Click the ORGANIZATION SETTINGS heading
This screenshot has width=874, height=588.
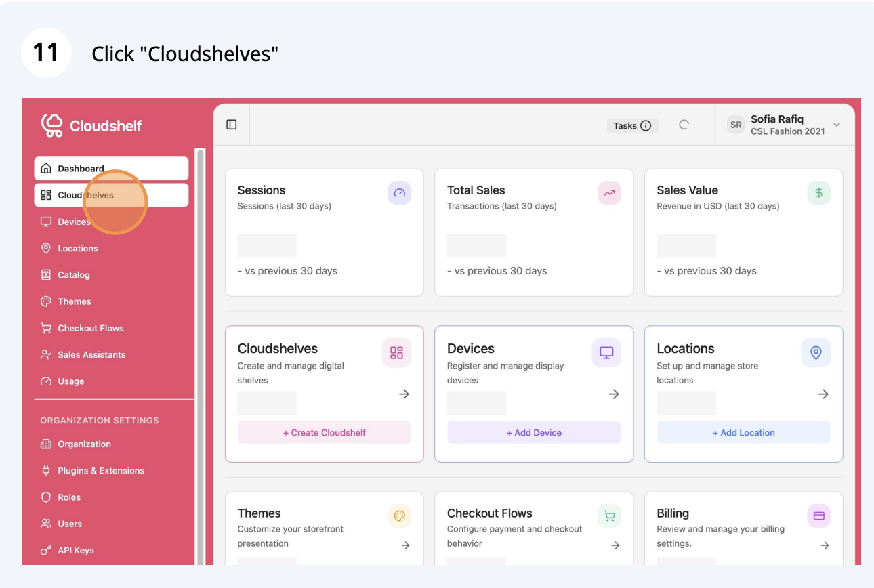pyautogui.click(x=100, y=421)
